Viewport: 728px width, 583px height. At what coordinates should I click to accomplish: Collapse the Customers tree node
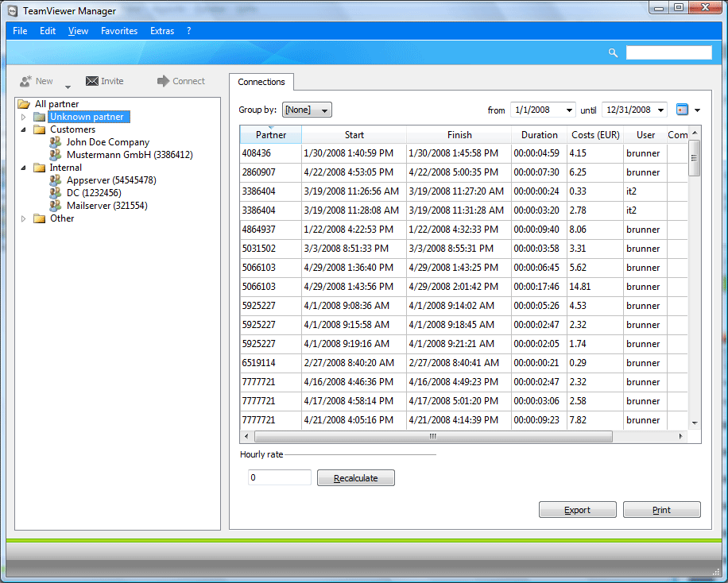click(x=23, y=130)
